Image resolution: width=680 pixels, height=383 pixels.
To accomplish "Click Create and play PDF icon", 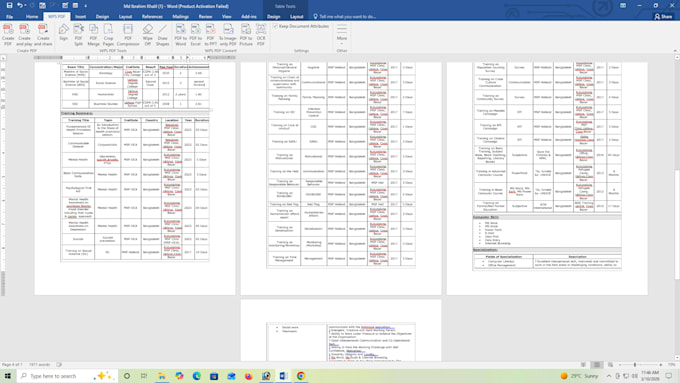I will click(24, 35).
